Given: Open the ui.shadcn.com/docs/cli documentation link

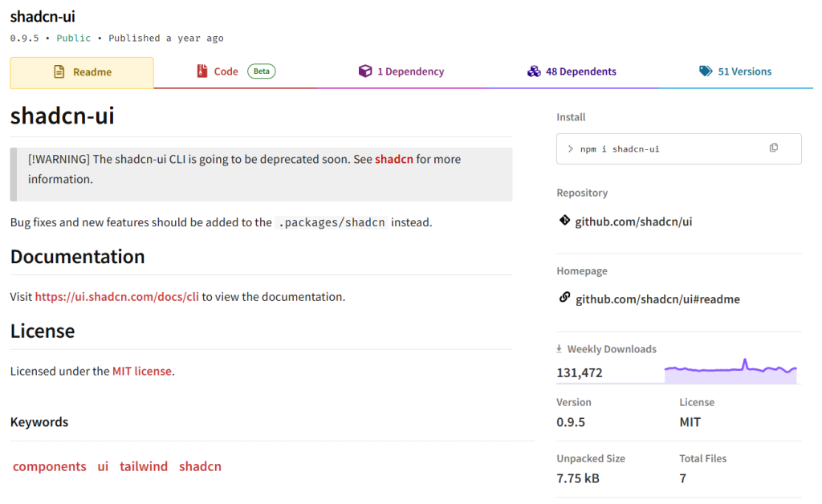Looking at the screenshot, I should click(117, 296).
